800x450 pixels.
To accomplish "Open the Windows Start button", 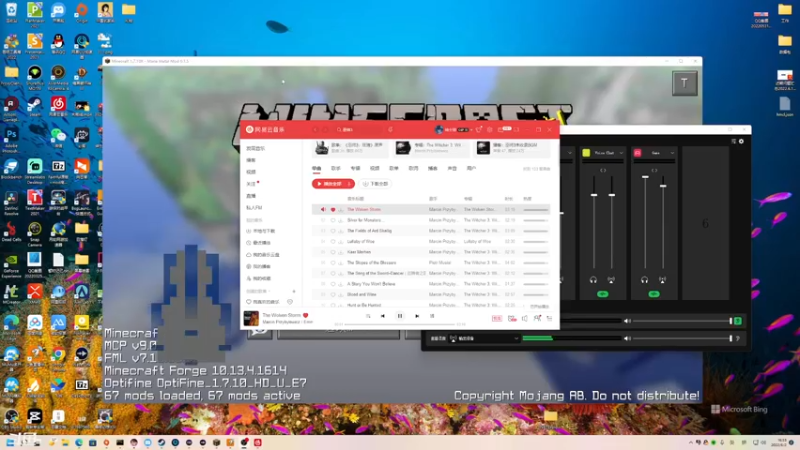I will pos(10,442).
